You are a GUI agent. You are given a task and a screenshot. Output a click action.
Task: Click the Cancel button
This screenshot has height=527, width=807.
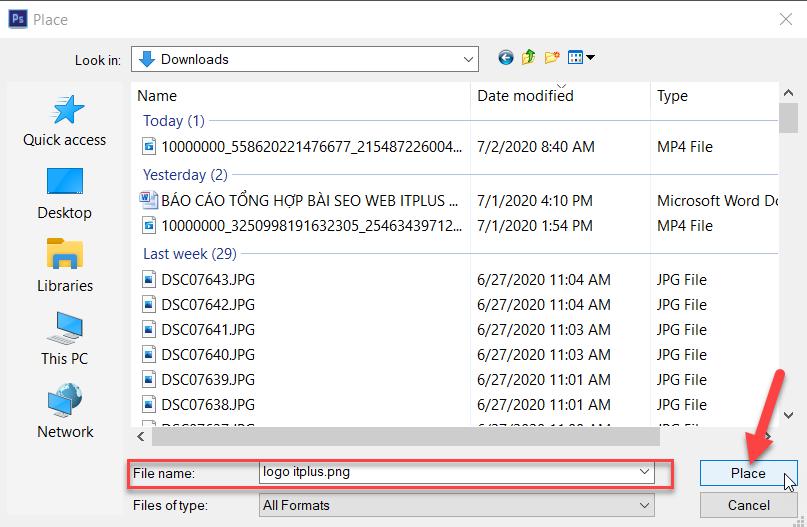pyautogui.click(x=748, y=505)
